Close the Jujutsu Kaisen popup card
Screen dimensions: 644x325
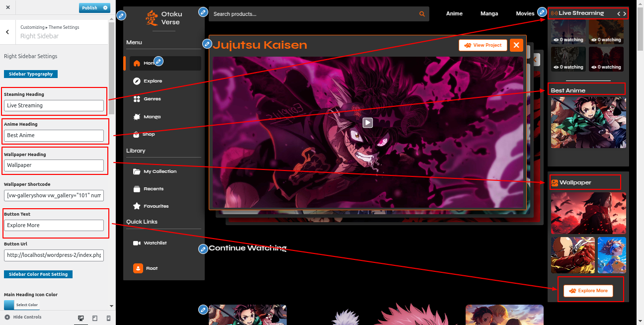click(516, 45)
